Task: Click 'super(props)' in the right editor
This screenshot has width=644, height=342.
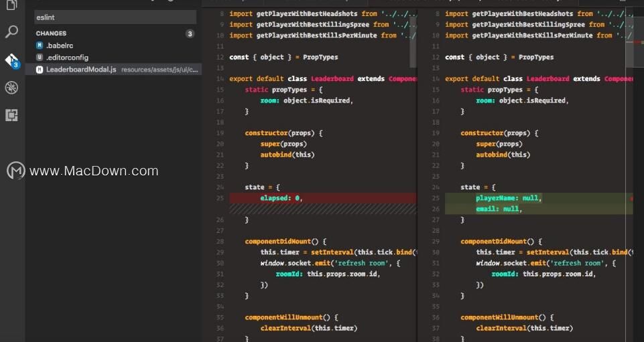Action: pyautogui.click(x=499, y=144)
